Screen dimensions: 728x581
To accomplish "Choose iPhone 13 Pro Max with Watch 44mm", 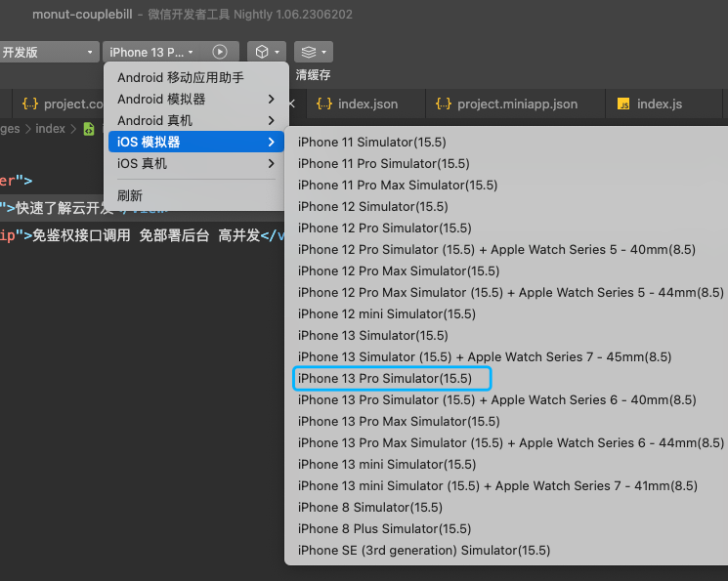I will (506, 442).
